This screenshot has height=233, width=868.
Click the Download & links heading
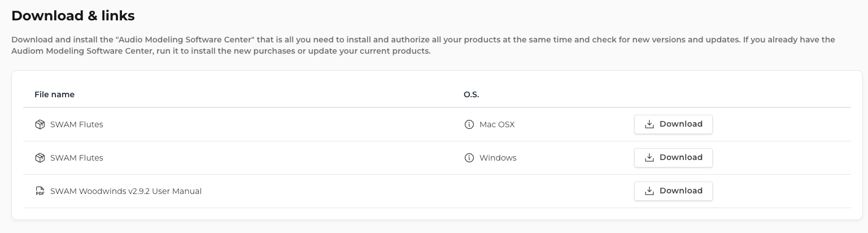[x=73, y=16]
